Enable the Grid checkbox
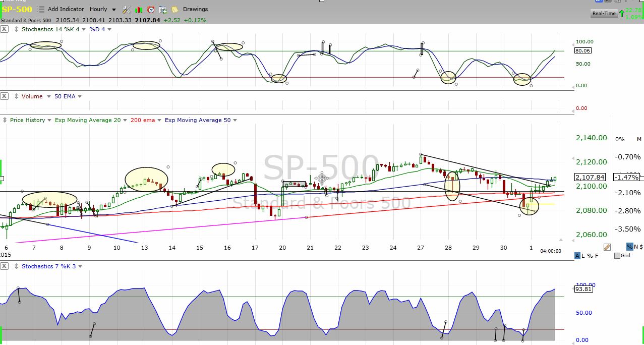The height and width of the screenshot is (345, 644). click(617, 256)
